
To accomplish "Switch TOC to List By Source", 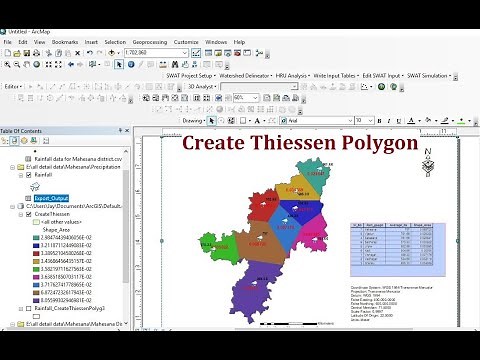I will (x=14, y=141).
